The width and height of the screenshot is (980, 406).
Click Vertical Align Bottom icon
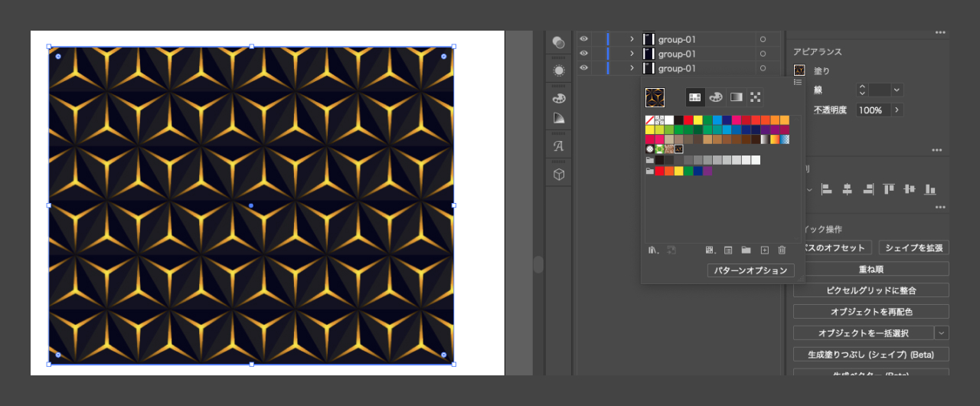(929, 188)
